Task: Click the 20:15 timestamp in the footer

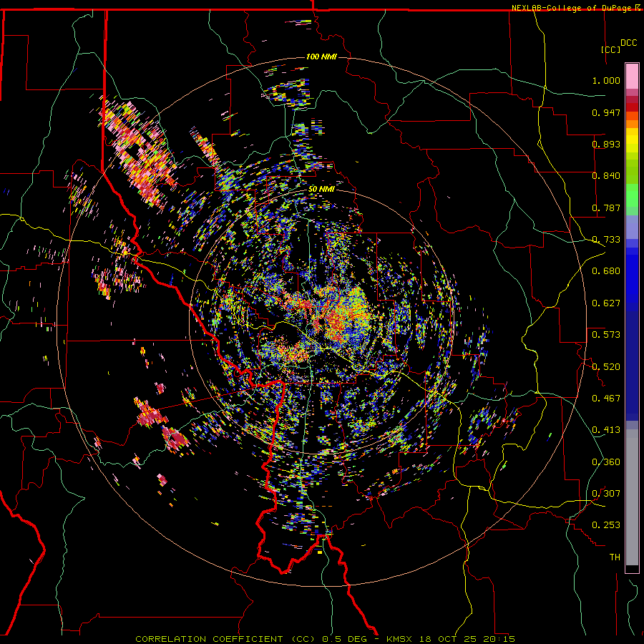Action: [x=499, y=639]
